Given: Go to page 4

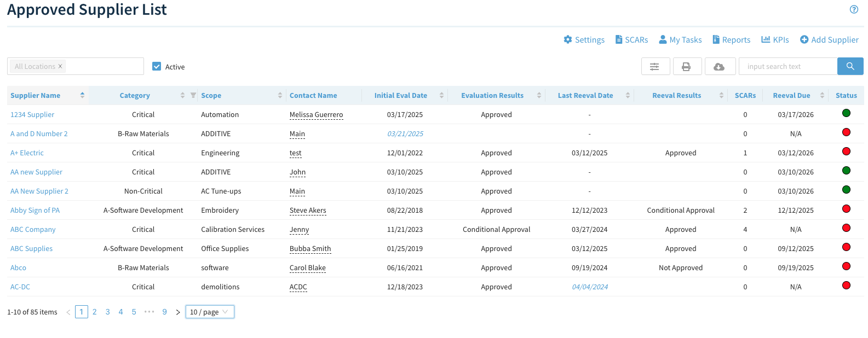Looking at the screenshot, I should (x=121, y=312).
